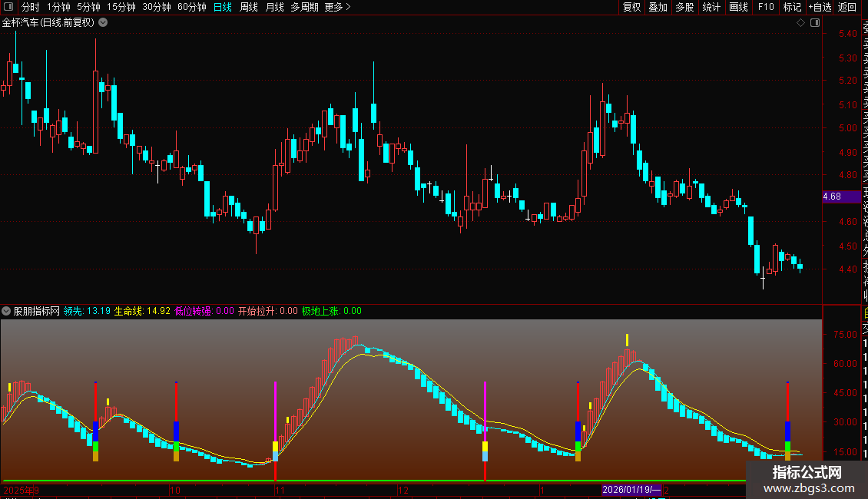Click the 75.00 indicator axis label
The width and height of the screenshot is (868, 499).
[845, 334]
